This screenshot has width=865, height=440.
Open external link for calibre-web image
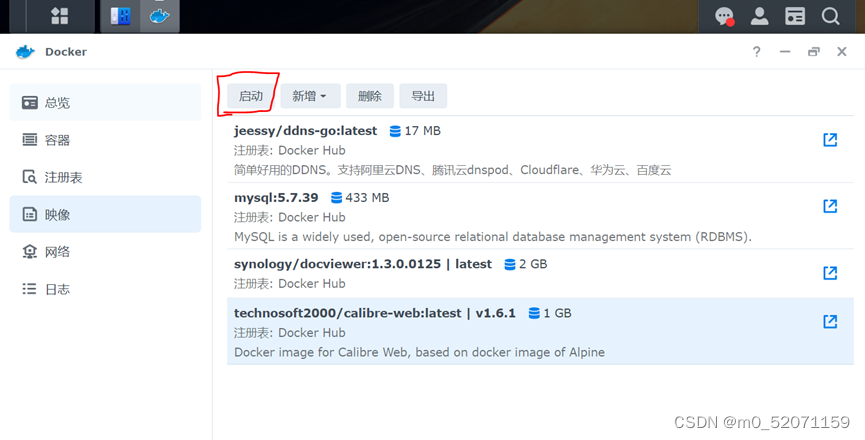pyautogui.click(x=829, y=321)
